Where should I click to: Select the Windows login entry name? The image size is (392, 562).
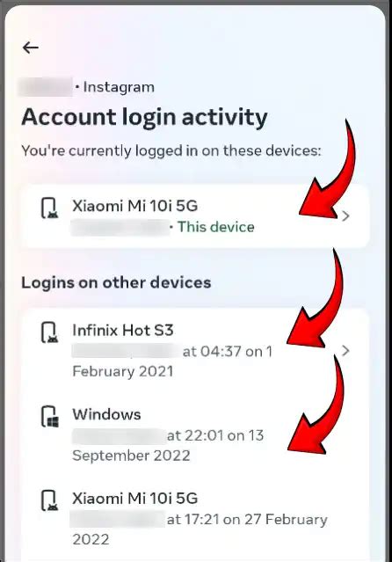(106, 414)
